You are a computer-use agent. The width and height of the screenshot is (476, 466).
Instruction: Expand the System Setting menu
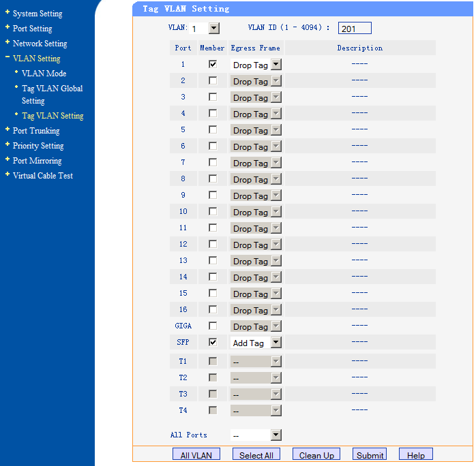38,14
